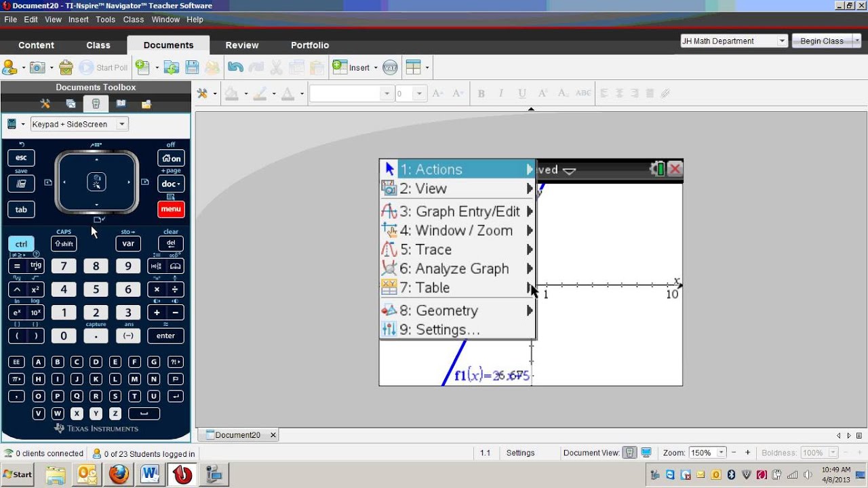The width and height of the screenshot is (868, 488).
Task: Click the Quick Poll ballot box icon
Action: (x=66, y=67)
